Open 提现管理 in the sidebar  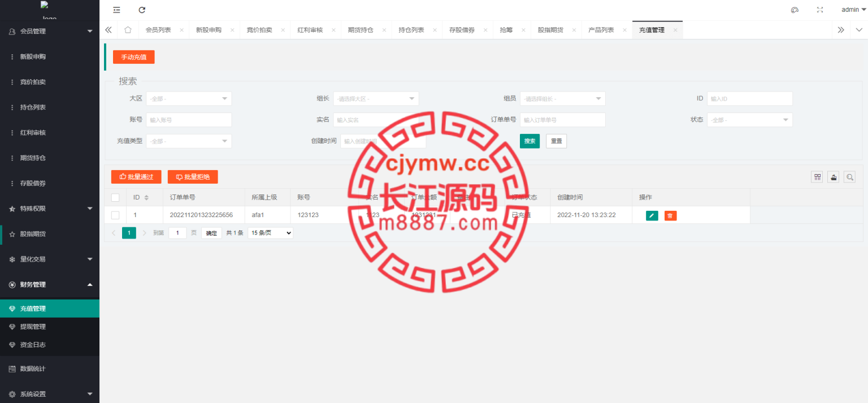50,327
